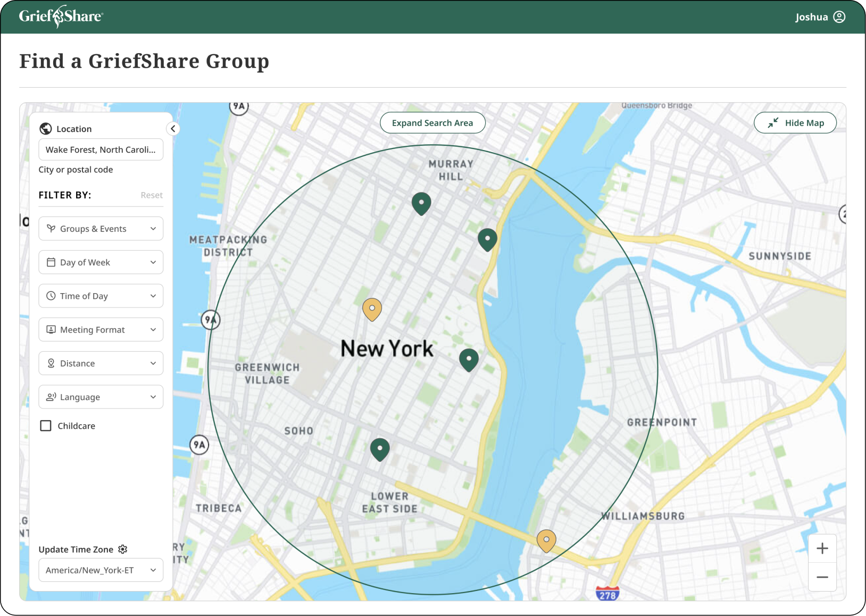Expand the Meeting Format filter
This screenshot has width=866, height=616.
(x=101, y=329)
